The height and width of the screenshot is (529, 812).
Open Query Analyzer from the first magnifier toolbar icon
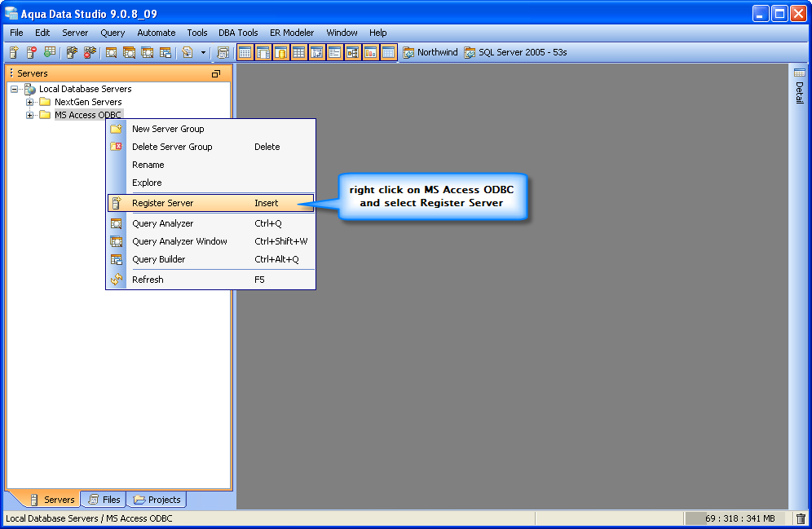112,52
